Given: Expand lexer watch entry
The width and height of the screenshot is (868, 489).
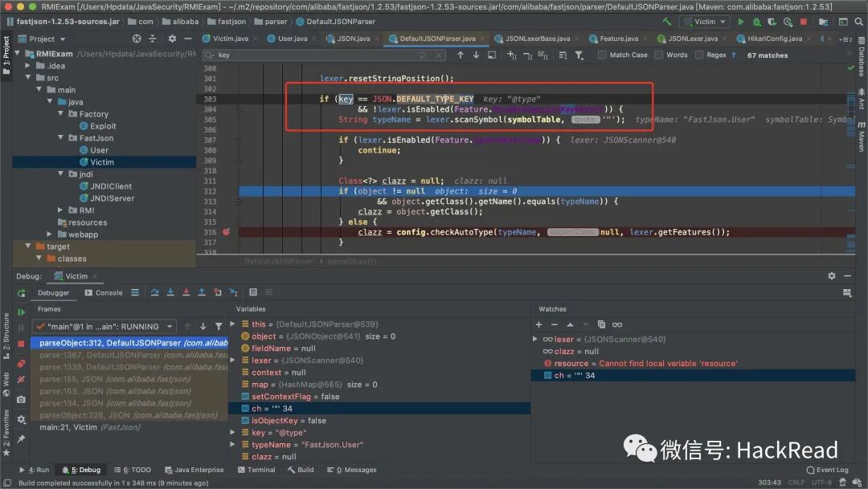Looking at the screenshot, I should pyautogui.click(x=534, y=339).
